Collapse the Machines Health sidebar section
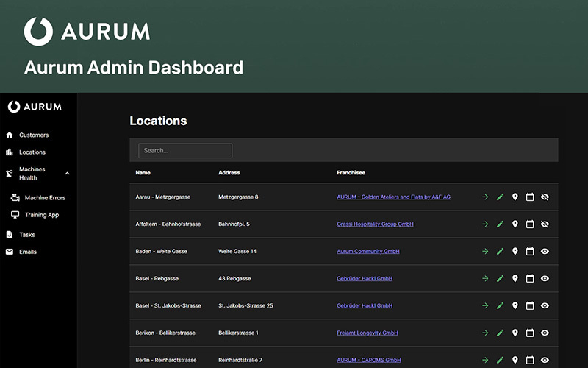588x368 pixels. [x=67, y=174]
